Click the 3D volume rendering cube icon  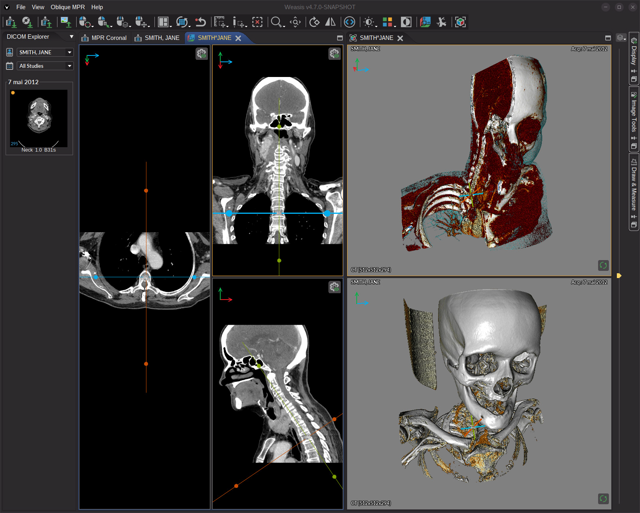tap(460, 22)
